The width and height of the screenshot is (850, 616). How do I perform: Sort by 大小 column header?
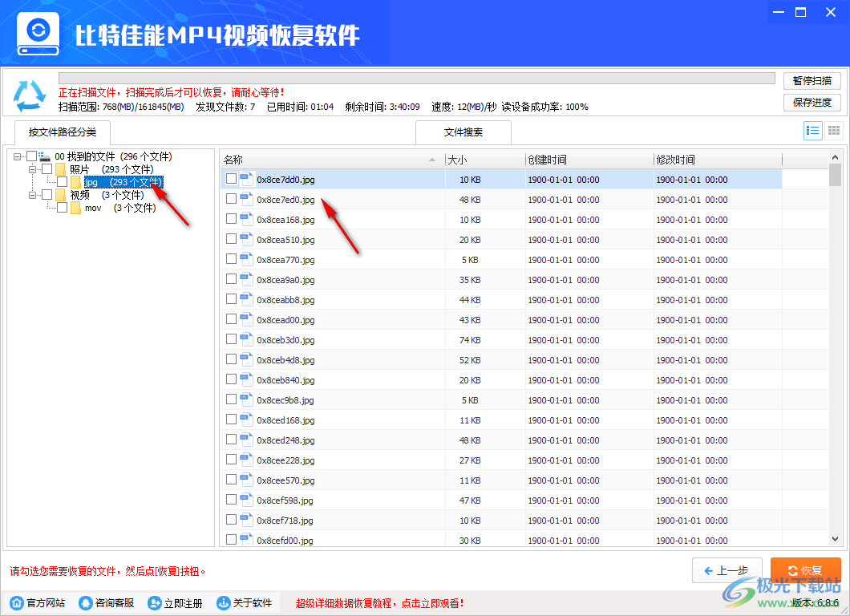click(x=485, y=160)
